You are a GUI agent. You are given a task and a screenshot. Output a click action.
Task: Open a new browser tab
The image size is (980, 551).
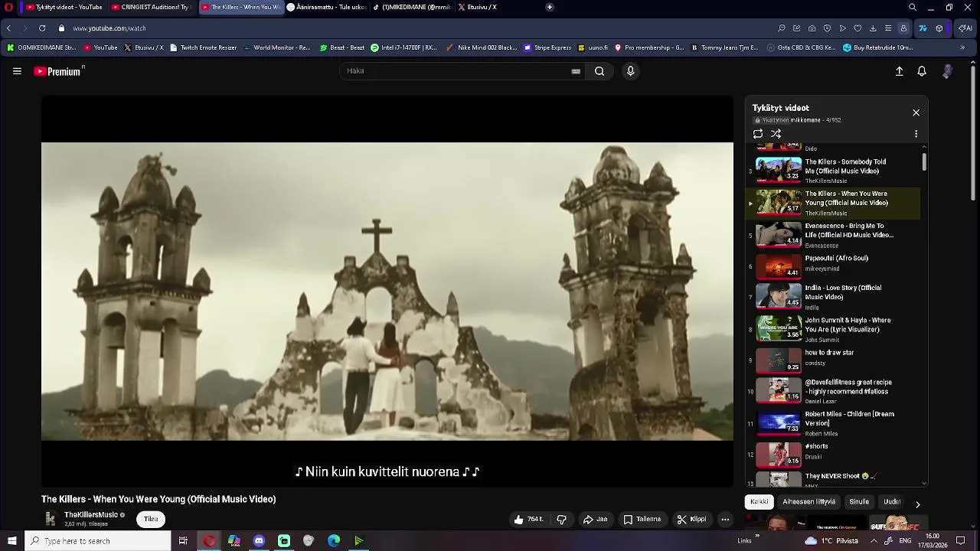[x=550, y=7]
